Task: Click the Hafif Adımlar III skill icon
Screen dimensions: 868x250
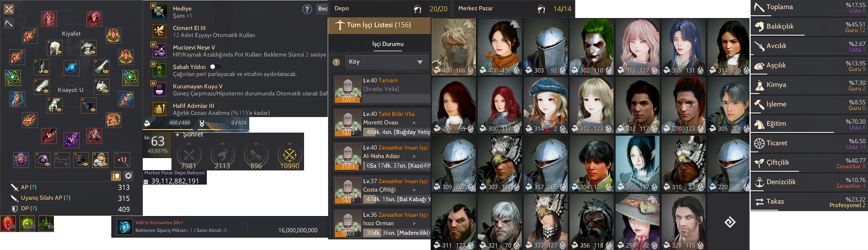Action: tap(159, 109)
